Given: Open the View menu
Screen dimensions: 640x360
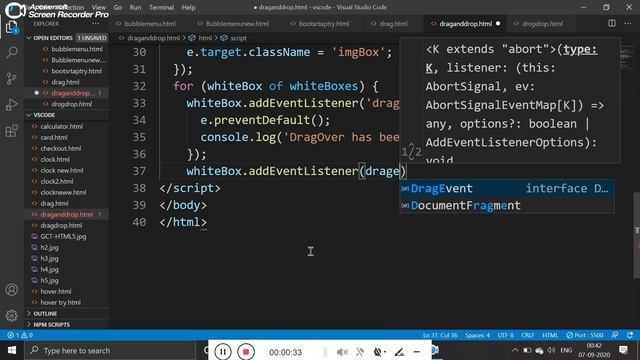Looking at the screenshot, I should 98,7.
